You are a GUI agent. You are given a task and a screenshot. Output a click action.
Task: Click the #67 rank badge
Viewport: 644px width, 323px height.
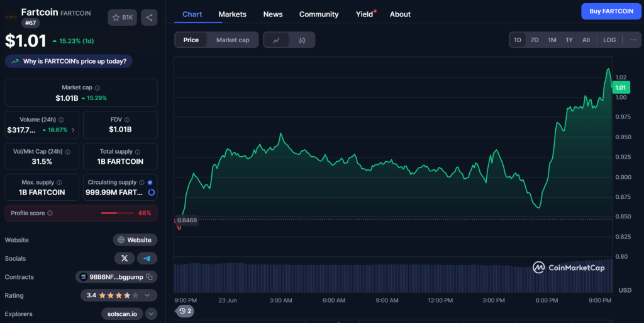pos(30,23)
